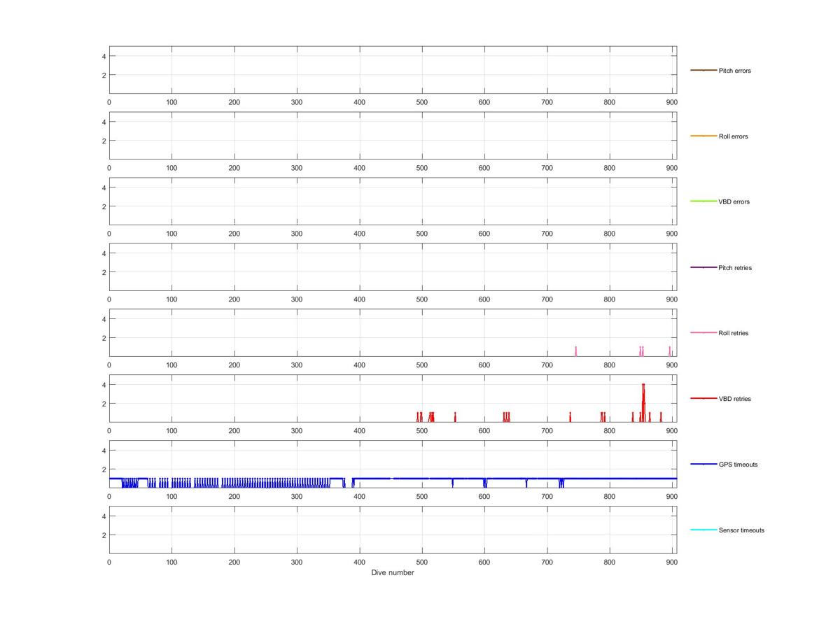Click the green VBD errors legend line

703,202
